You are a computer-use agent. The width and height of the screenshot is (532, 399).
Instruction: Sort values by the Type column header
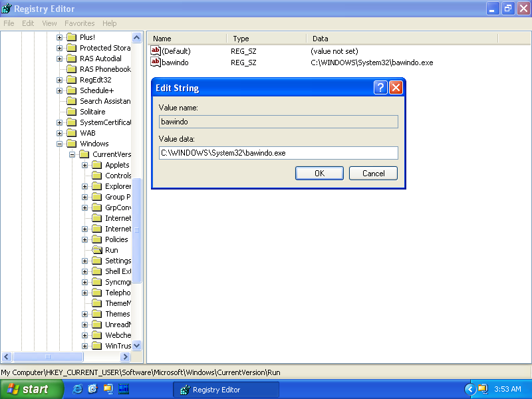pos(267,39)
